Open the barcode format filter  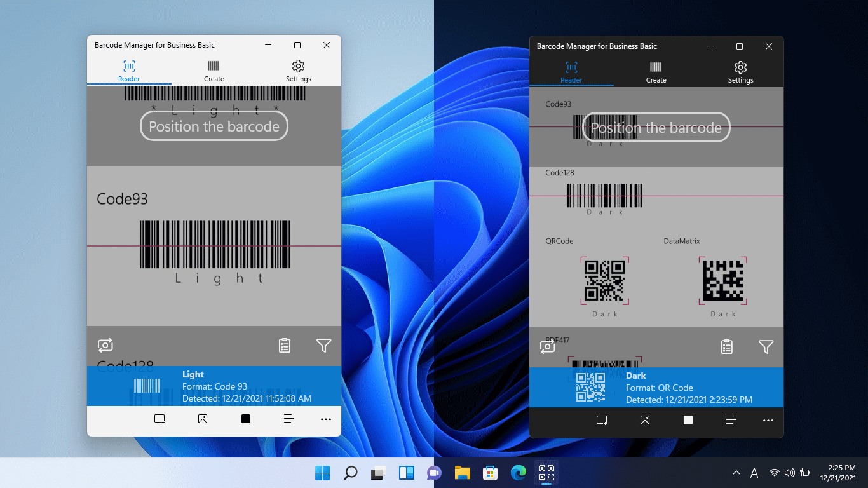pos(324,346)
